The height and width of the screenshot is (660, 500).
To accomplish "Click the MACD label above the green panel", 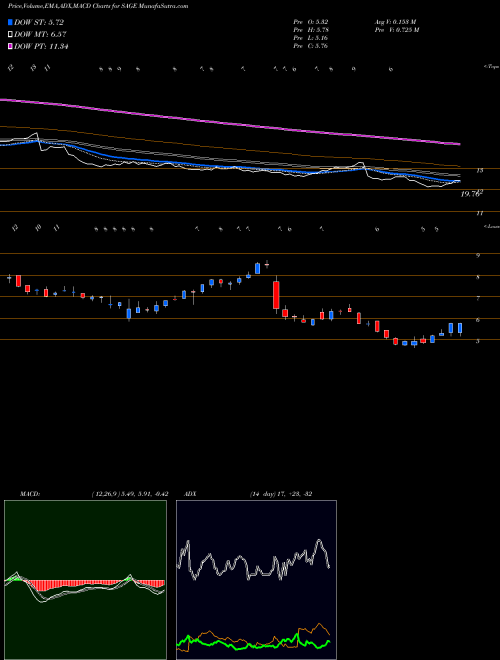I will tap(29, 494).
